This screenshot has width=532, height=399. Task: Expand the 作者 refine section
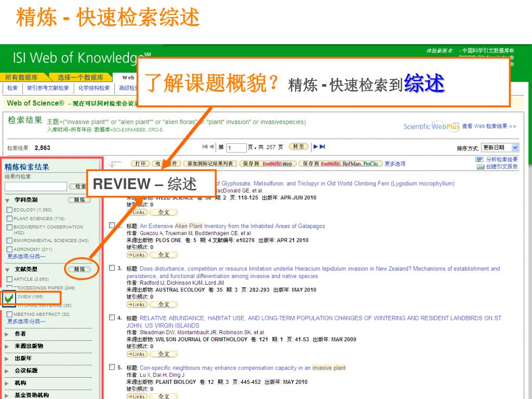point(7,334)
